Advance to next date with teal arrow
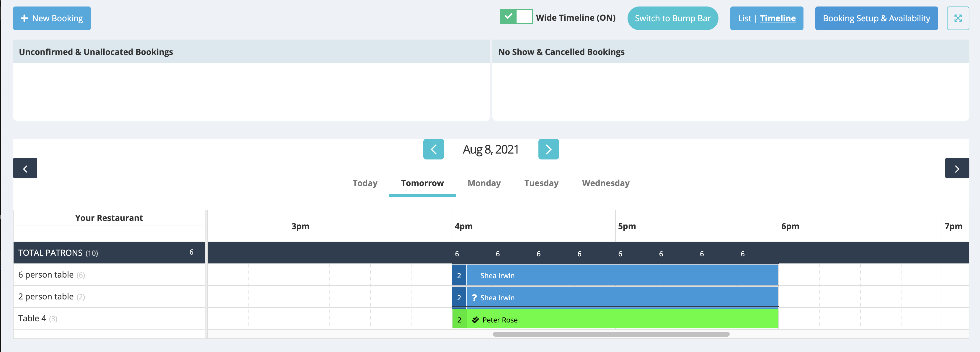Screen dimensions: 980x352 click(548, 149)
